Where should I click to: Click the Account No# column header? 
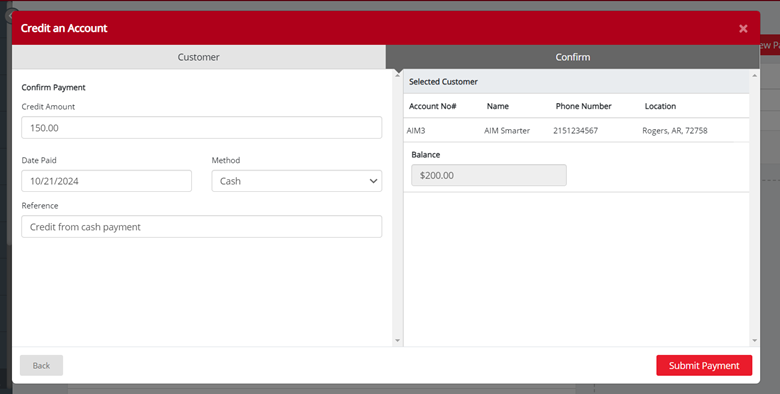(x=432, y=106)
